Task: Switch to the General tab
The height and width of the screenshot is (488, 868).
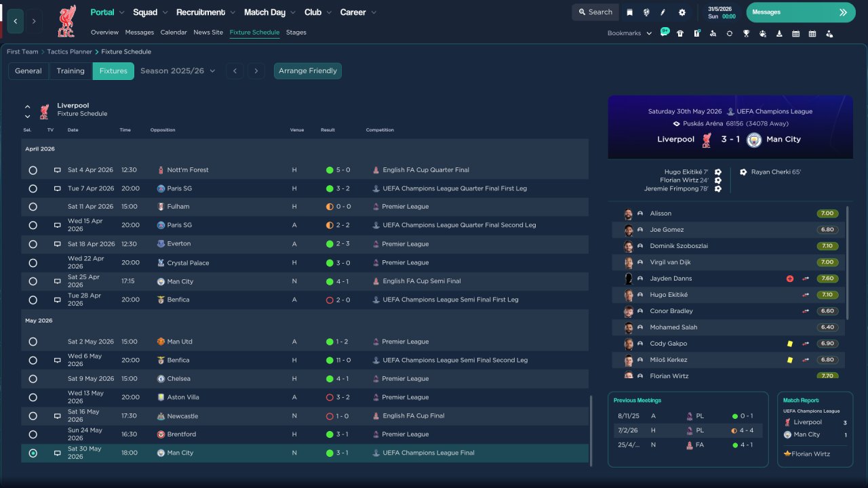Action: click(28, 70)
